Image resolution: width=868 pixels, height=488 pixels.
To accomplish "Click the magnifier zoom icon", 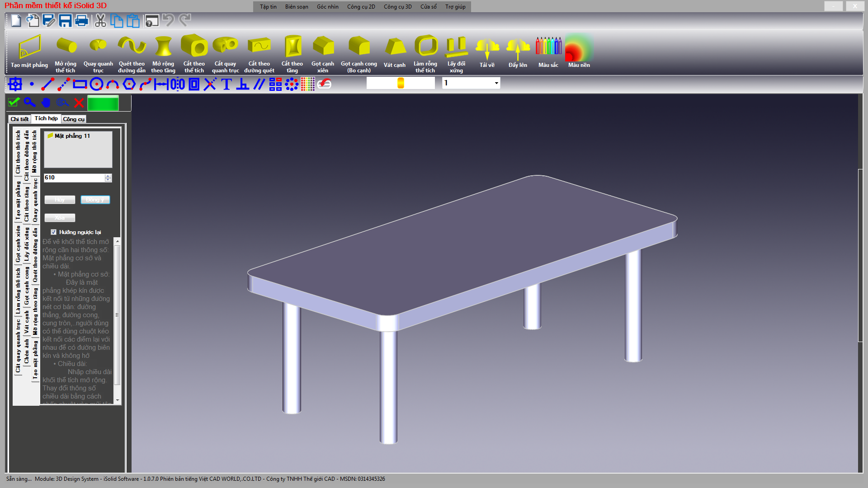I will click(30, 103).
